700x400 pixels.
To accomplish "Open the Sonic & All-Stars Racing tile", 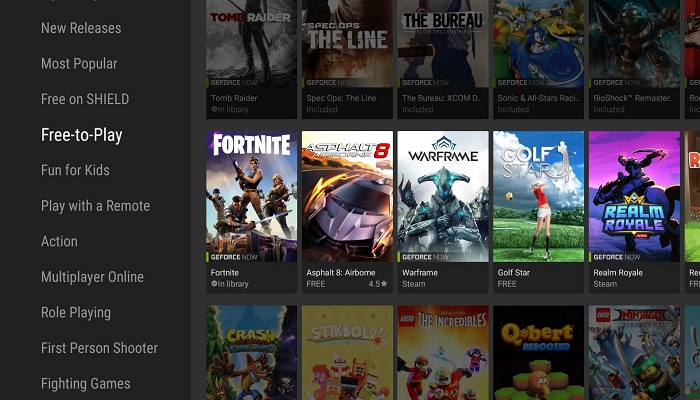I will 538,40.
